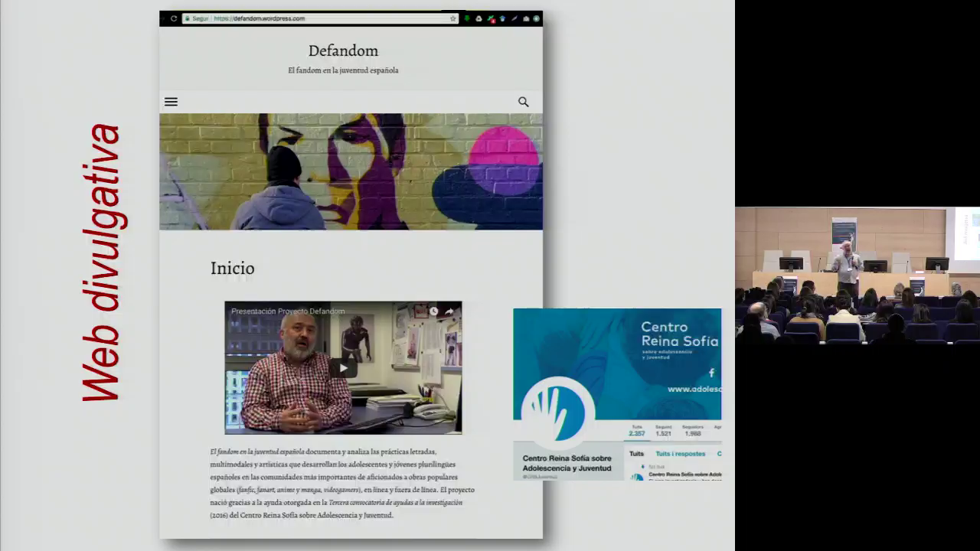This screenshot has height=551, width=980.
Task: Select the 'Tuits' tab in the Twitter feed
Action: coord(636,454)
